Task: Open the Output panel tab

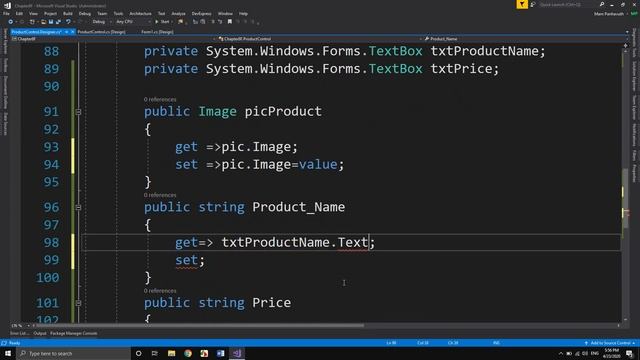Action: (x=40, y=333)
